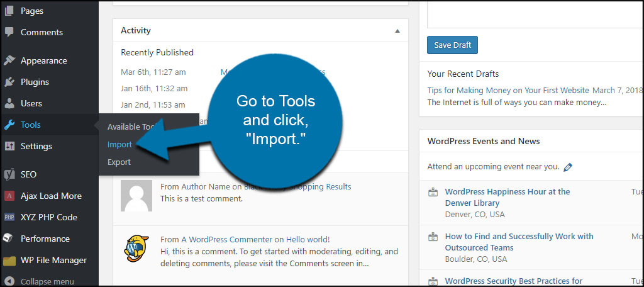Click the Outsourced Teams event icon
This screenshot has height=287, width=644.
pyautogui.click(x=433, y=237)
